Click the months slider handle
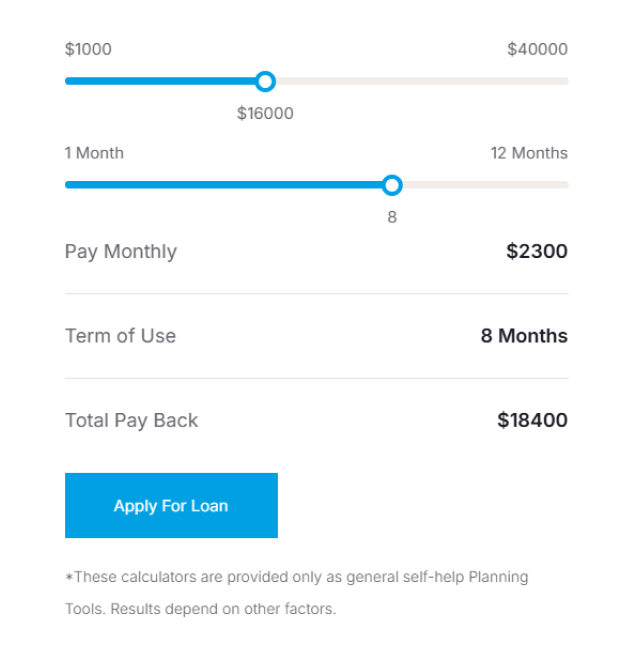 coord(392,185)
